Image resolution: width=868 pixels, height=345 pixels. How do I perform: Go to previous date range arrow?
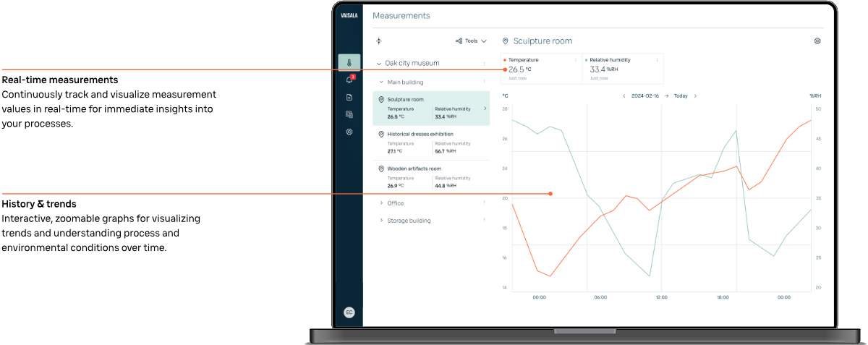coord(624,95)
